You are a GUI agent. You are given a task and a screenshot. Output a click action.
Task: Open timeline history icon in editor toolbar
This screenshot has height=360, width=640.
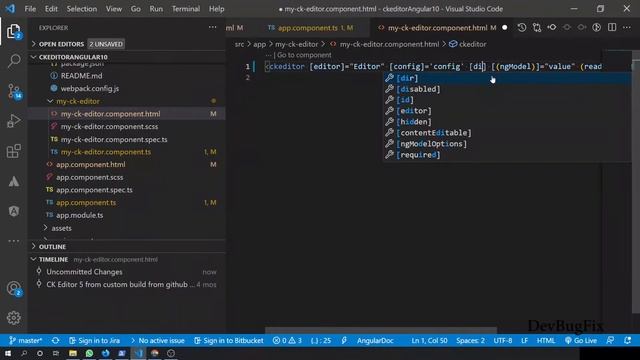pos(522,27)
